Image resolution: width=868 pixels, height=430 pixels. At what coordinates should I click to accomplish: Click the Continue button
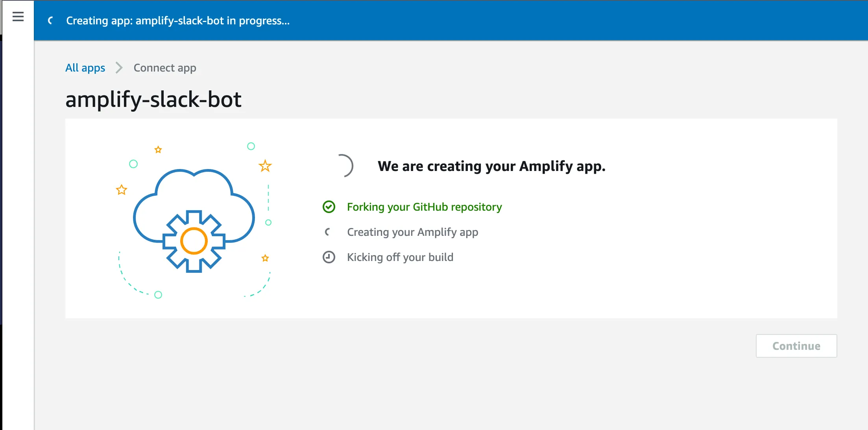[x=796, y=346]
